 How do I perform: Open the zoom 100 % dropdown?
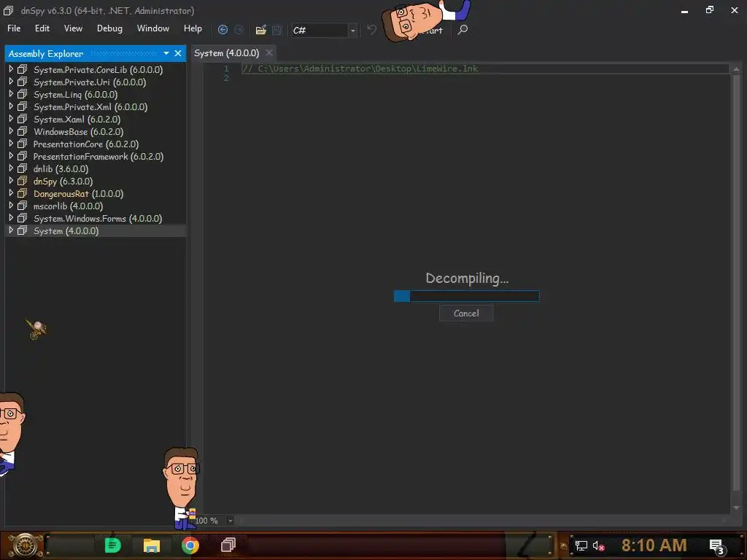tap(230, 521)
